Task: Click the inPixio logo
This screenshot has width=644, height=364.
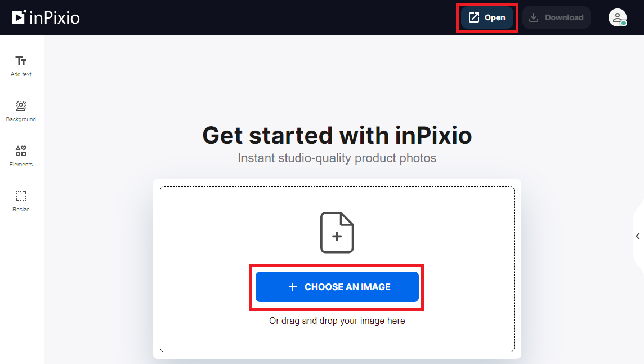Action: 45,17
